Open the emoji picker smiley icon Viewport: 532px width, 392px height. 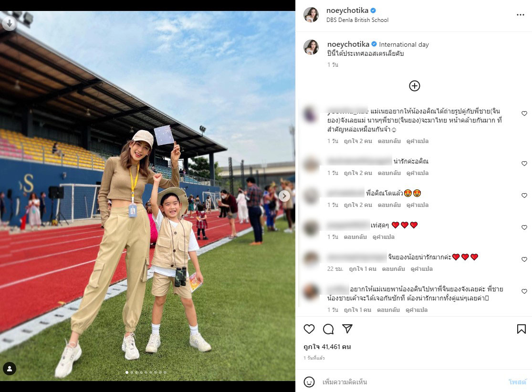point(309,382)
